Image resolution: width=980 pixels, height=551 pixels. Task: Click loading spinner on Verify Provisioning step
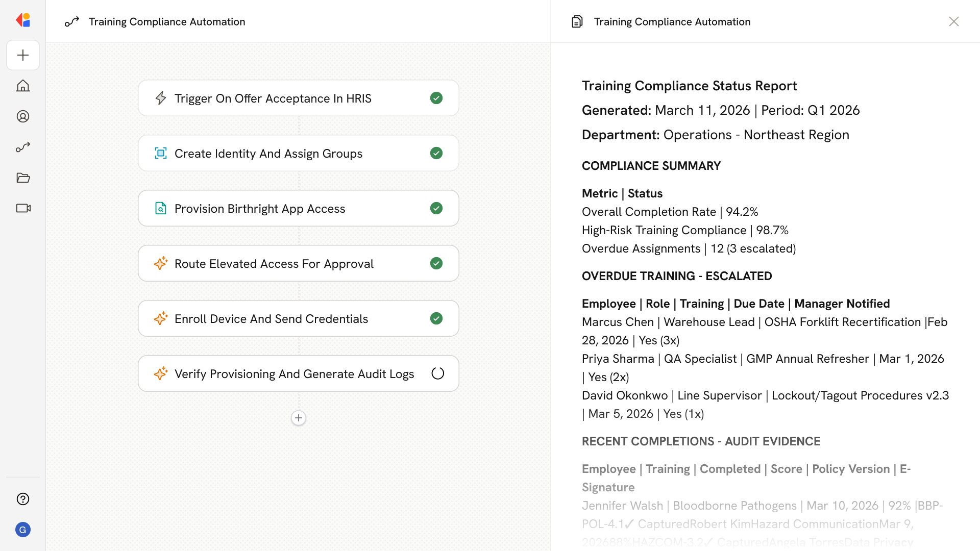pos(437,373)
